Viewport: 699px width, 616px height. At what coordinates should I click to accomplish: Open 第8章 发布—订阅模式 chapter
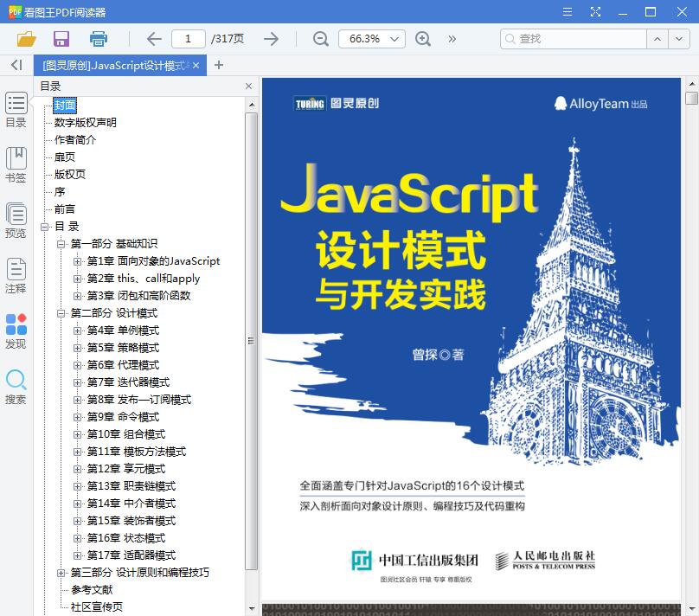(139, 400)
